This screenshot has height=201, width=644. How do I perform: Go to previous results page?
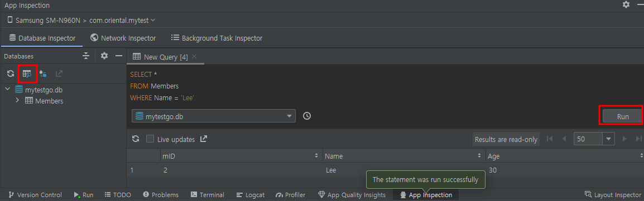pyautogui.click(x=564, y=139)
